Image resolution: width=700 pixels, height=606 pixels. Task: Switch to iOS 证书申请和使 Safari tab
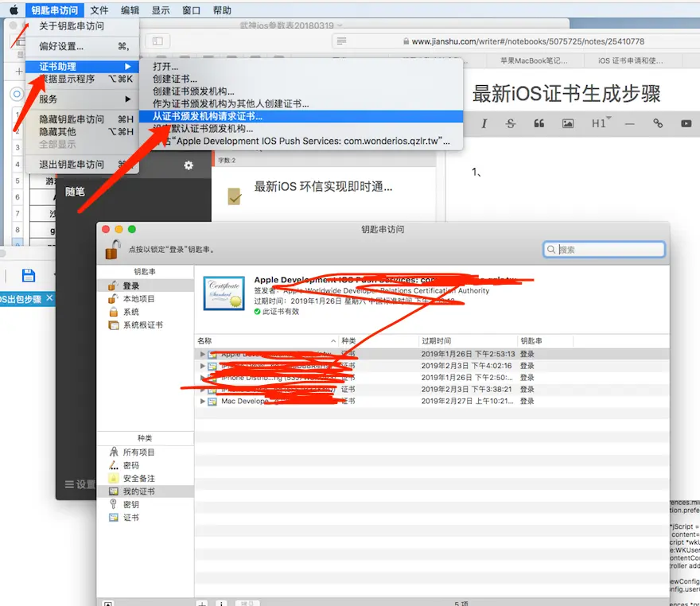630,60
